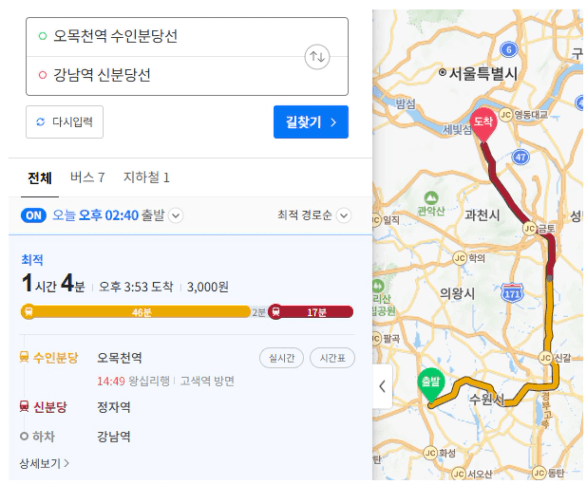The height and width of the screenshot is (485, 587).
Task: Switch to the 버스 7 tab
Action: tap(88, 177)
